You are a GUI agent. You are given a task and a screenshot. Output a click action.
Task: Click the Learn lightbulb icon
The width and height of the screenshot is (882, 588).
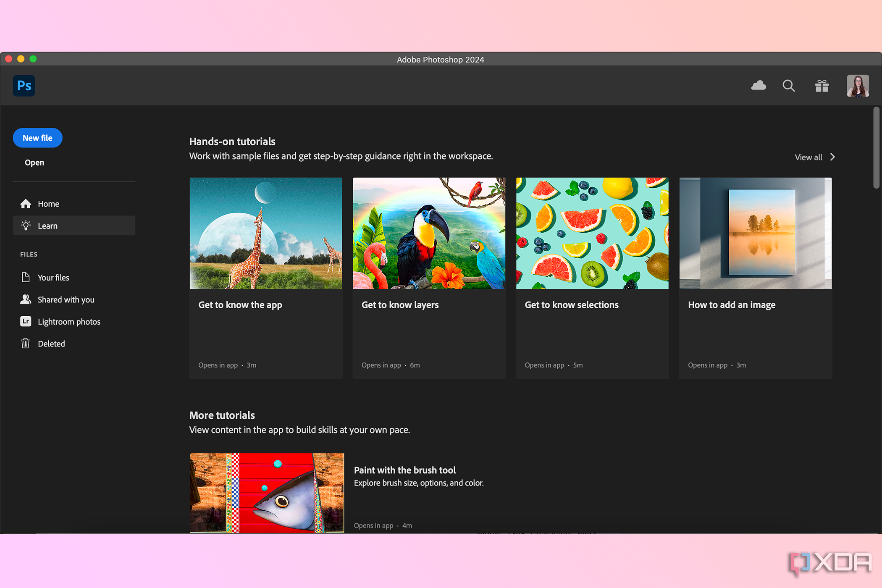26,226
